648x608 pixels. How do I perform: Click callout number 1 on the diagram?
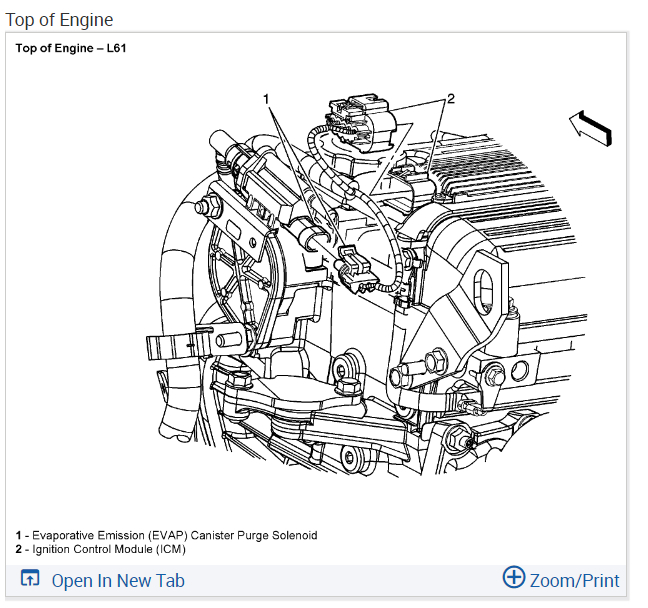pos(267,99)
